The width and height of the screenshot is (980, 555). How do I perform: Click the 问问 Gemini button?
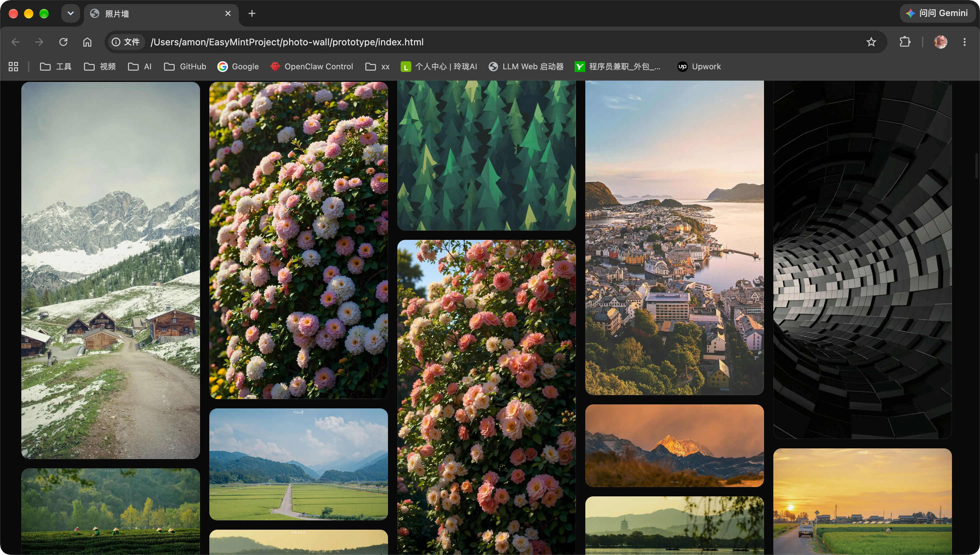coord(937,13)
